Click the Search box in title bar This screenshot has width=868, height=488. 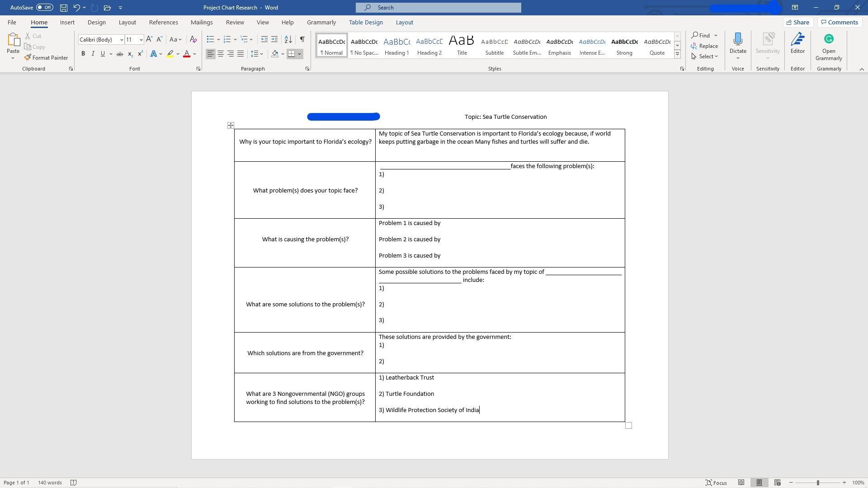tap(438, 7)
